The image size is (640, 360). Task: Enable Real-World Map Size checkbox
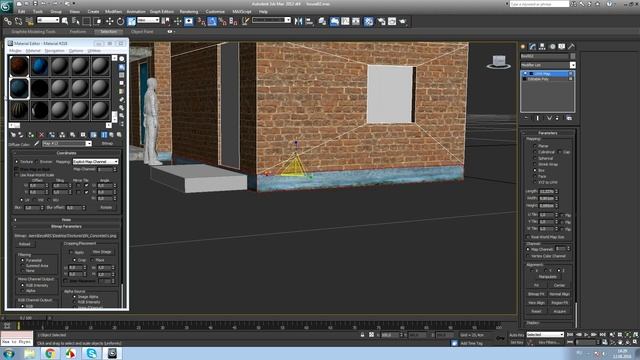click(x=528, y=237)
